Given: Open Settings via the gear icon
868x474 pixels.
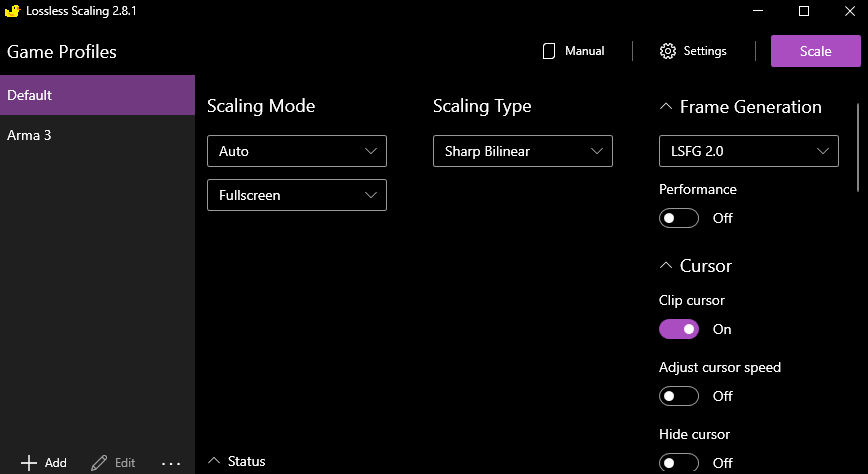Looking at the screenshot, I should [668, 51].
